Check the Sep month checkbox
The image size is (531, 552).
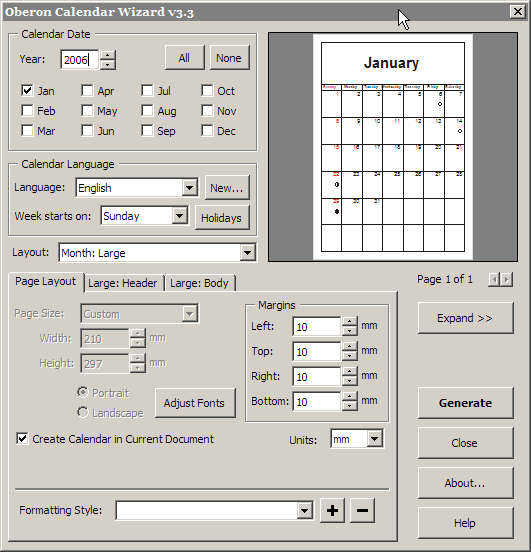click(x=147, y=131)
